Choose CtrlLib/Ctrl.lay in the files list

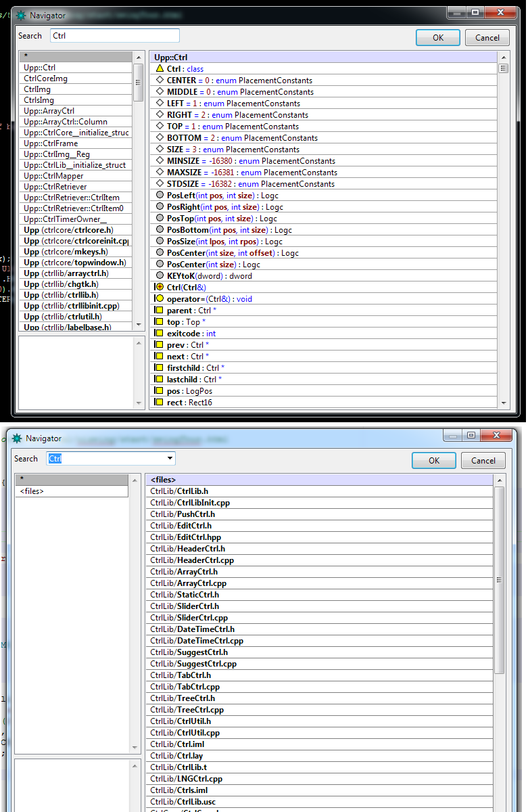point(176,756)
